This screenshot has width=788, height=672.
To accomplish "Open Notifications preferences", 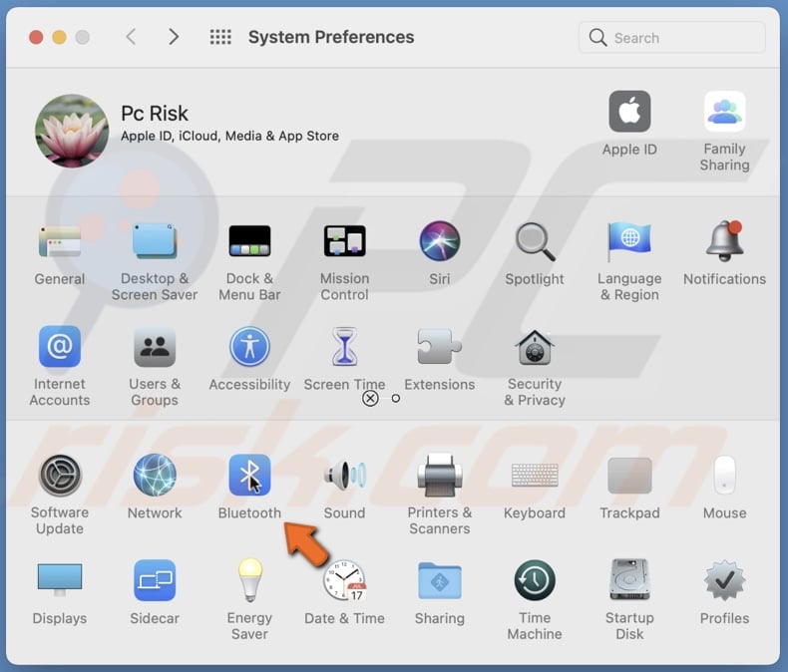I will pos(724,241).
